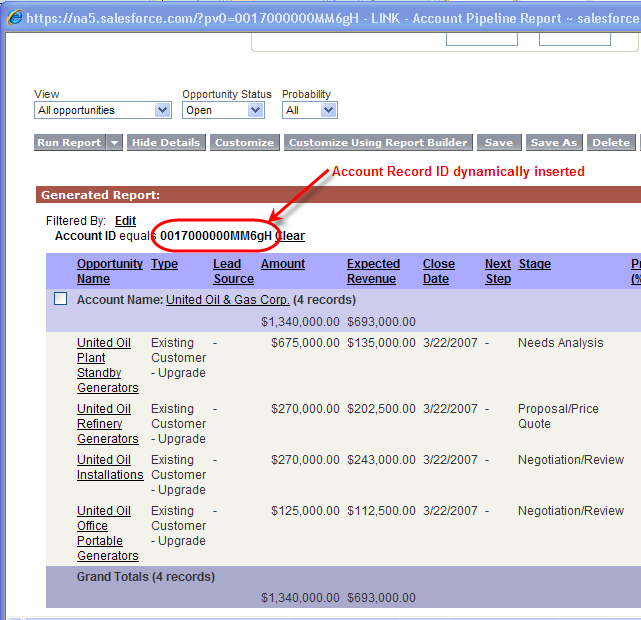The height and width of the screenshot is (620, 641).
Task: Click the Proposal/Price Quote stage cell
Action: pyautogui.click(x=558, y=416)
